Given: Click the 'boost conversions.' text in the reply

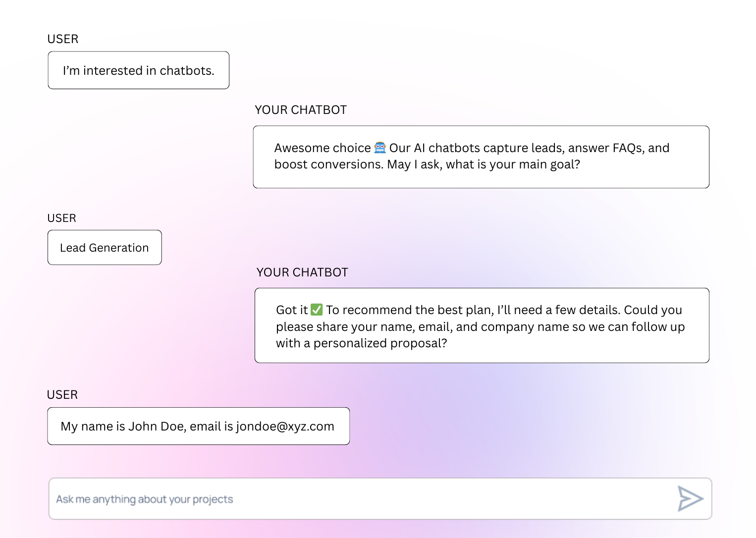Looking at the screenshot, I should click(x=329, y=164).
